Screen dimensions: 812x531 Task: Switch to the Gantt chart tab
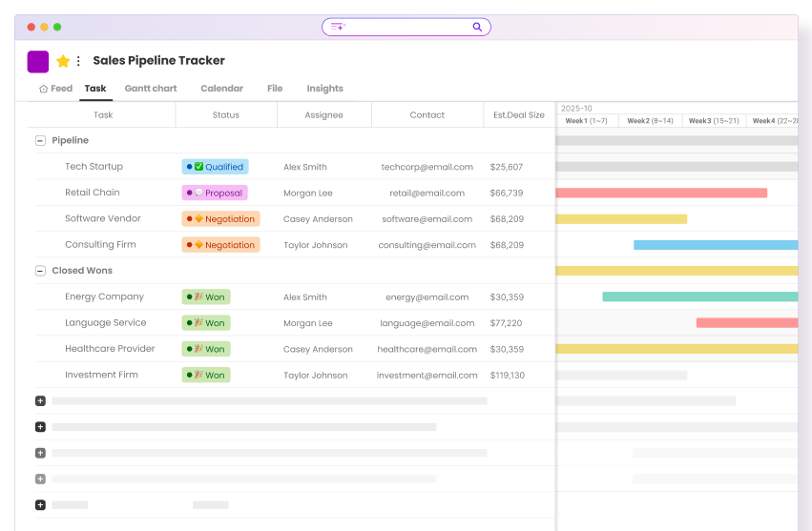click(151, 89)
